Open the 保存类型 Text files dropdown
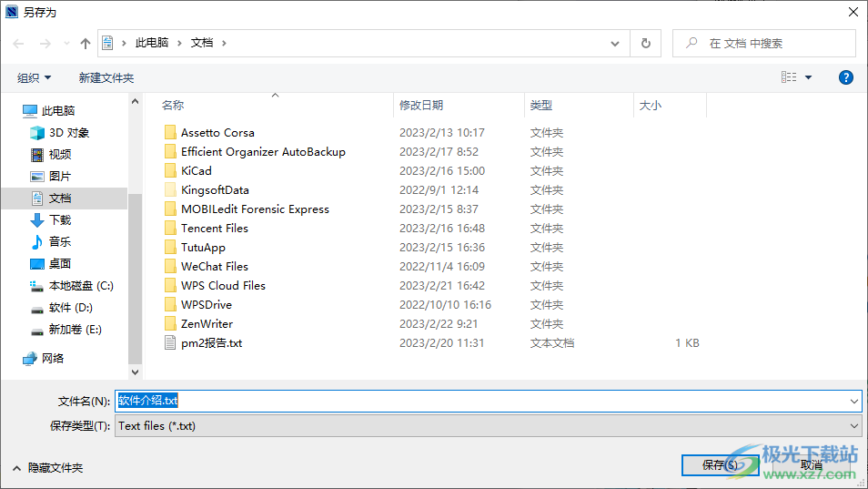Image resolution: width=868 pixels, height=489 pixels. (x=489, y=426)
